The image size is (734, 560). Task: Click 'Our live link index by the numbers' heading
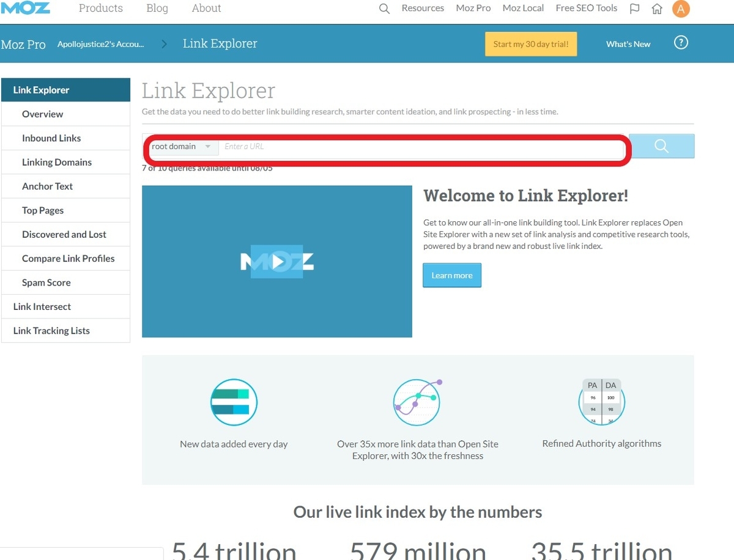pyautogui.click(x=418, y=512)
